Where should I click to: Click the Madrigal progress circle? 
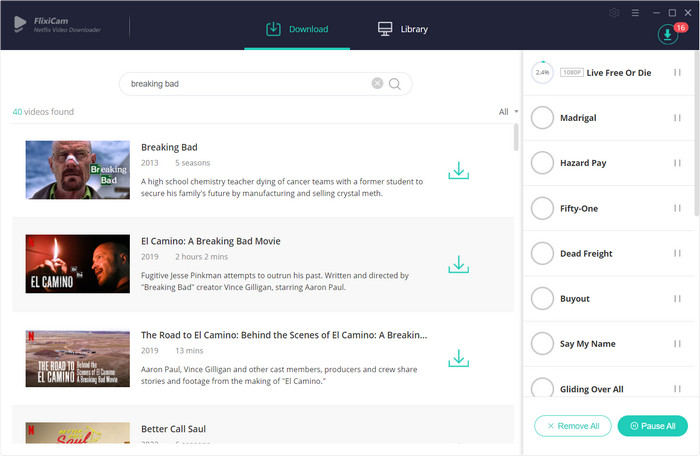click(x=542, y=118)
